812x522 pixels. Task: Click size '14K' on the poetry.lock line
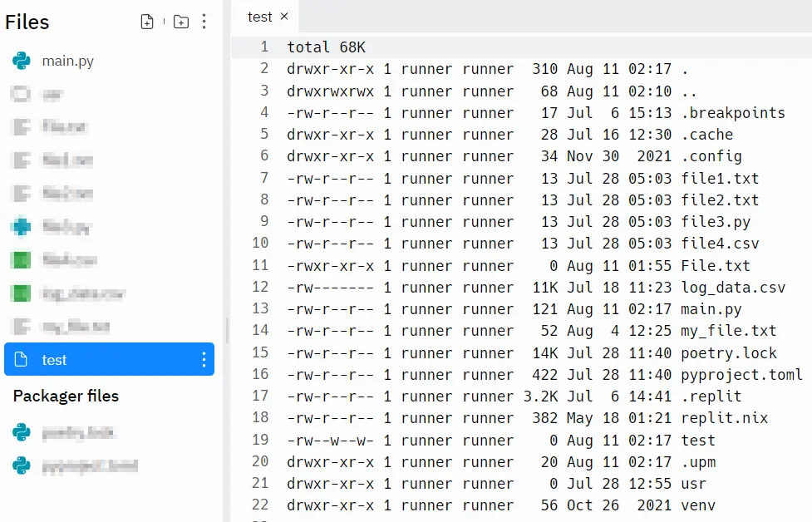coord(544,353)
